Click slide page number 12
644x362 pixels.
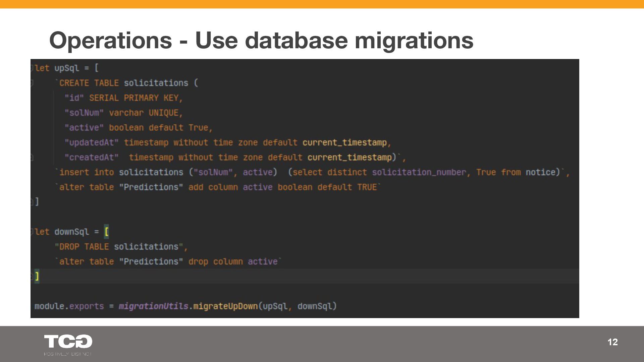tap(612, 342)
